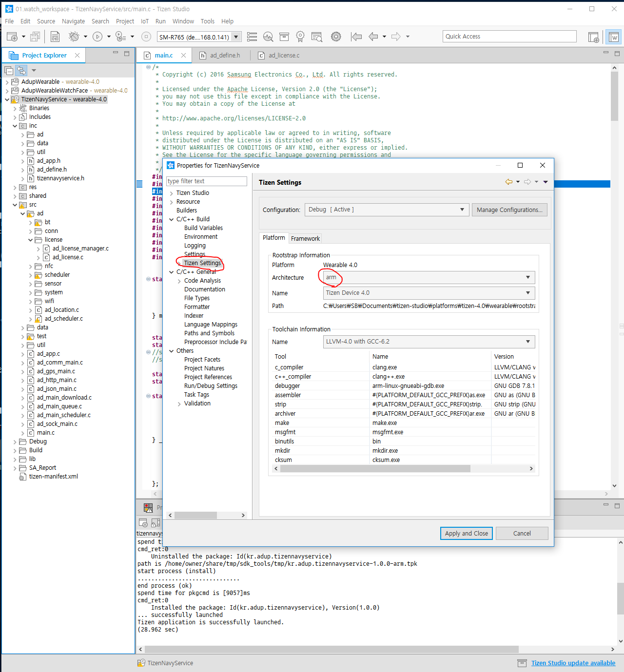Screen dimensions: 624x672
Task: Expand the Validation node
Action: click(x=179, y=403)
